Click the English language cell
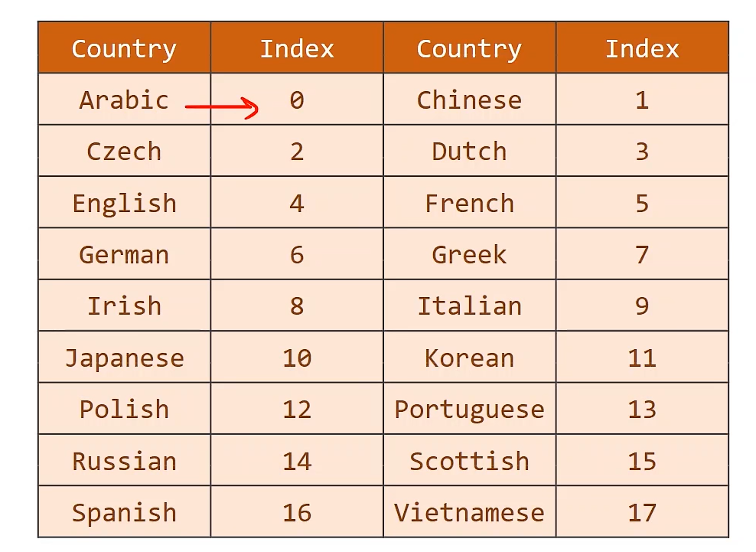 [x=124, y=204]
